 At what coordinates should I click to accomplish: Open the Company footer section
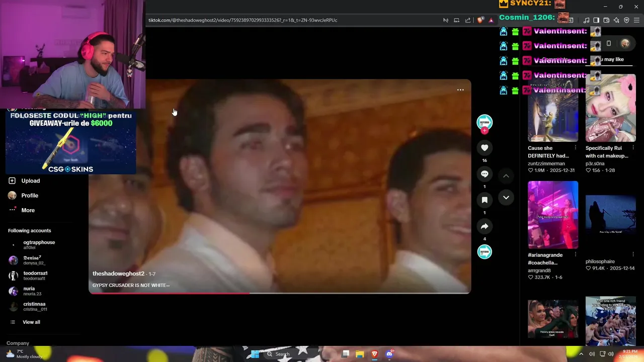18,343
